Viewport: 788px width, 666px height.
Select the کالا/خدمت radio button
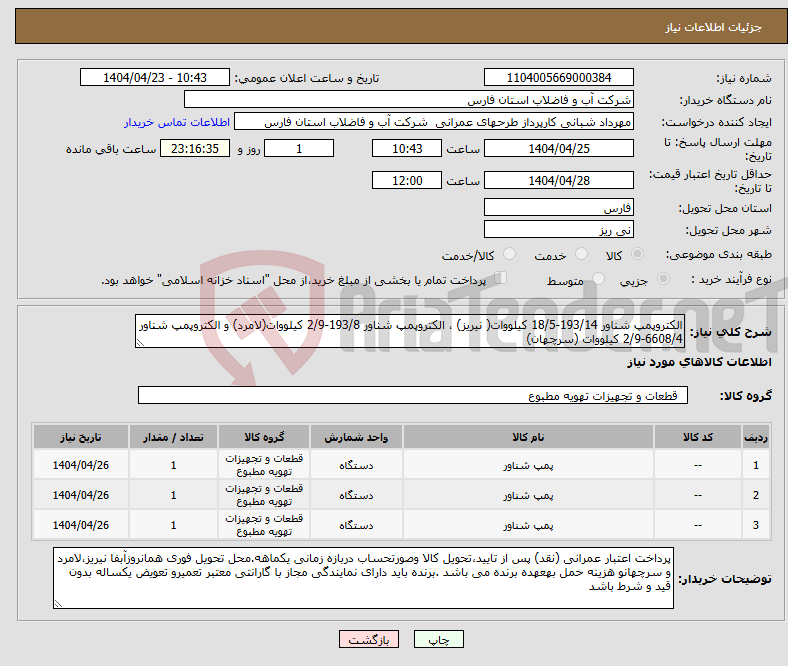click(x=510, y=254)
